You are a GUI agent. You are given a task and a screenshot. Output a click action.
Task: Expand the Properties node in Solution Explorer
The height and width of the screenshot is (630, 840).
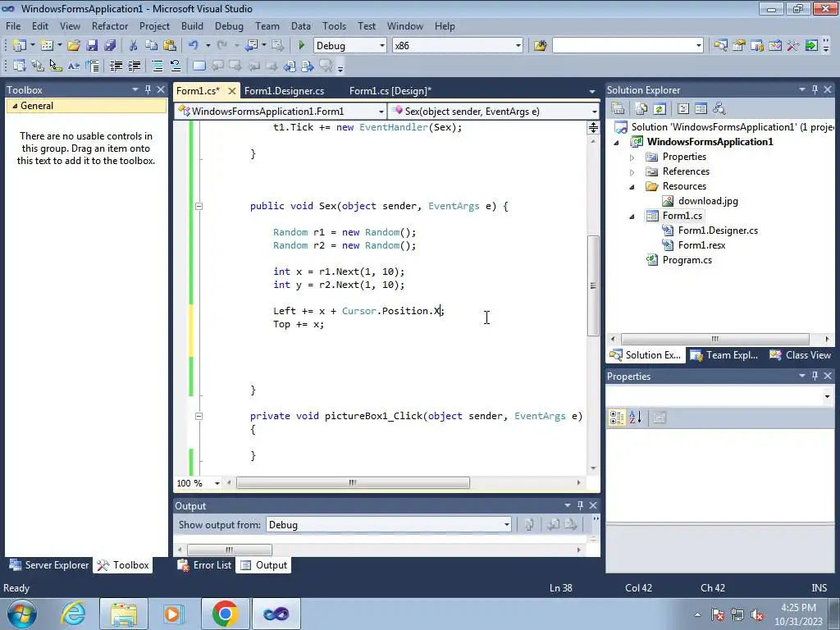click(632, 157)
